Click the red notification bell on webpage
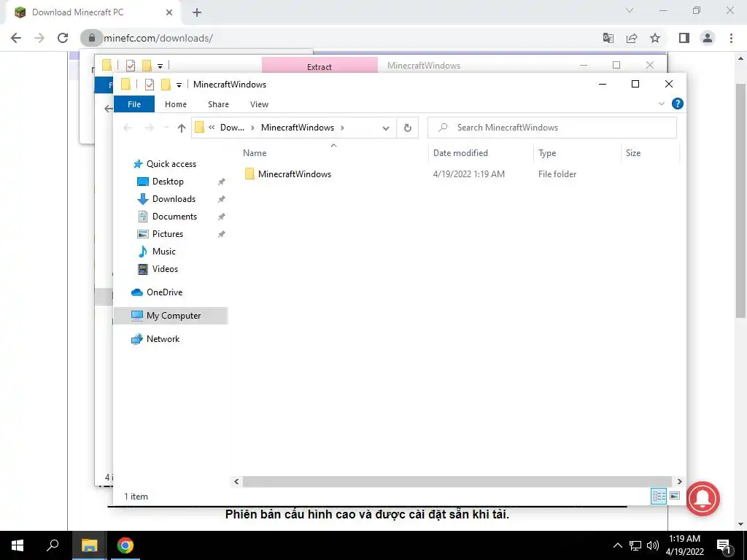This screenshot has height=560, width=747. pos(703,499)
